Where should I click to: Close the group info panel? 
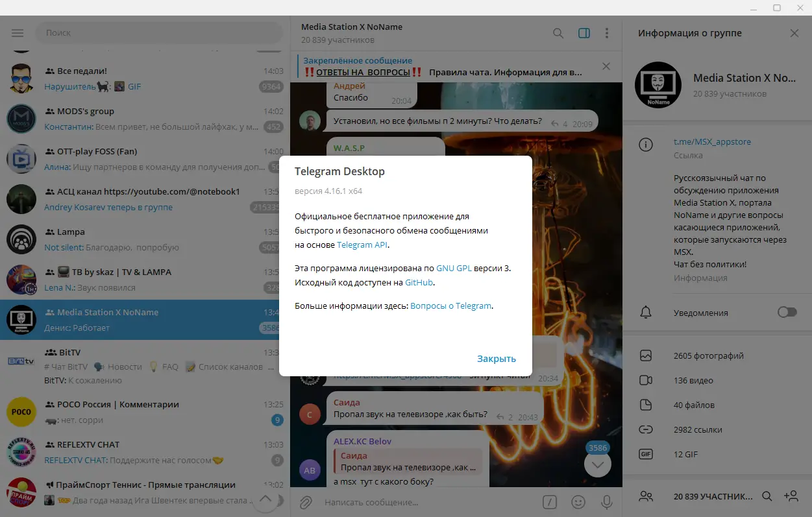(794, 33)
